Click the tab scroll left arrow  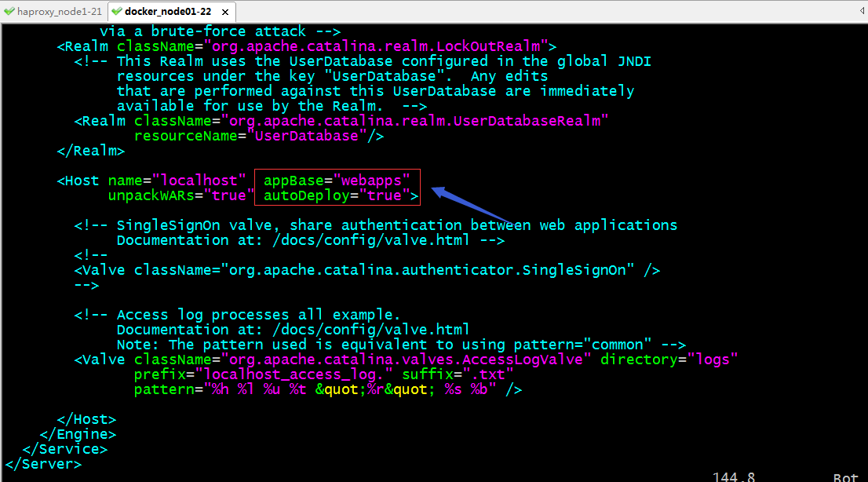(863, 11)
